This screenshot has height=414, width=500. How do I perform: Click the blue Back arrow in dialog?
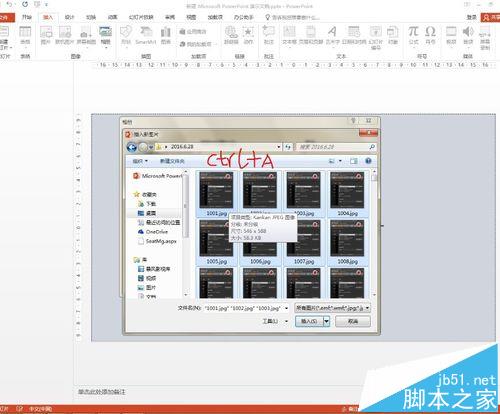coord(132,147)
